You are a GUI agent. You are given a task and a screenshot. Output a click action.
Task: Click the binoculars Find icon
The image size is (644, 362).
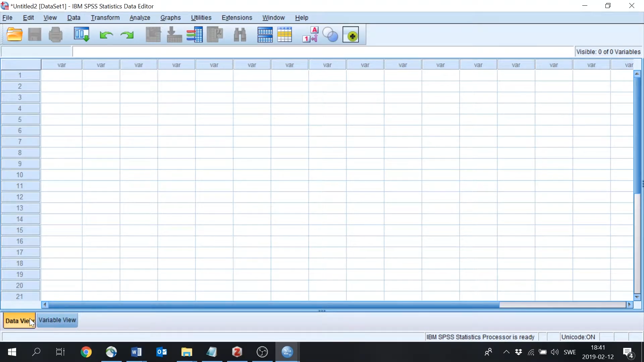click(x=240, y=35)
